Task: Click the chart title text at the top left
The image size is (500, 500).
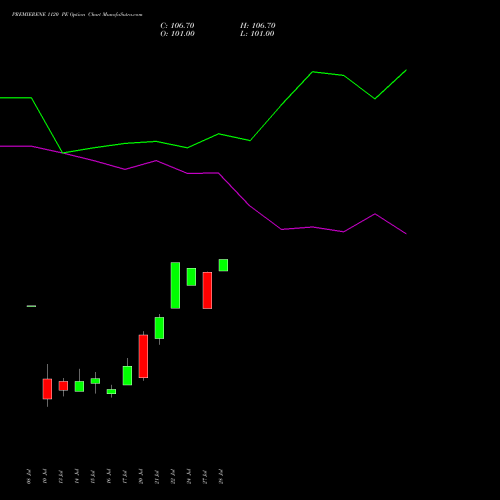Action: click(x=77, y=14)
